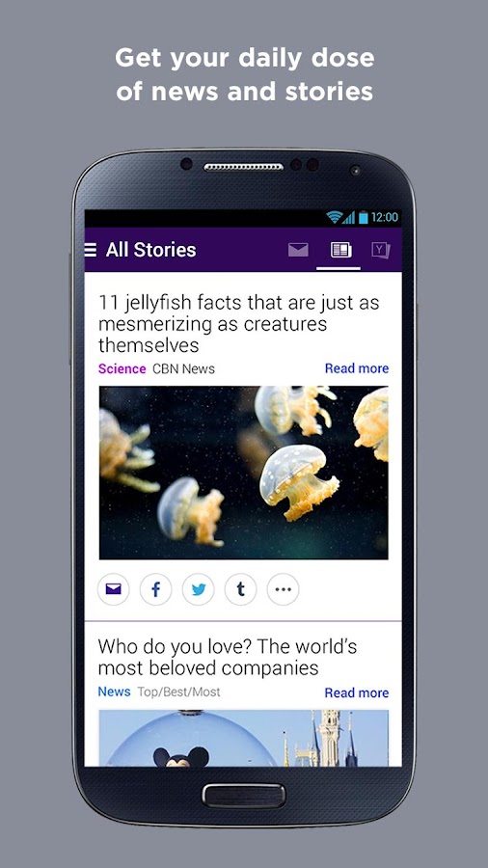Screen dimensions: 488x868
Task: Open the Who do you love headline
Action: click(x=228, y=657)
